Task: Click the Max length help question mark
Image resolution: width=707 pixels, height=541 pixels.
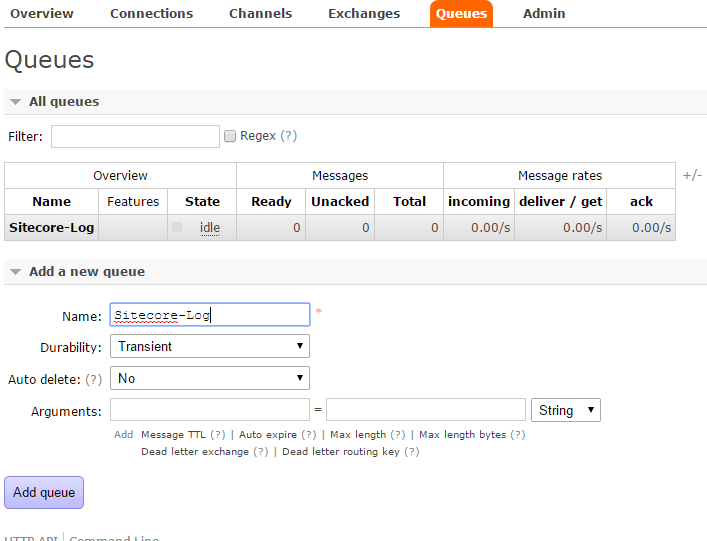Action: click(398, 435)
